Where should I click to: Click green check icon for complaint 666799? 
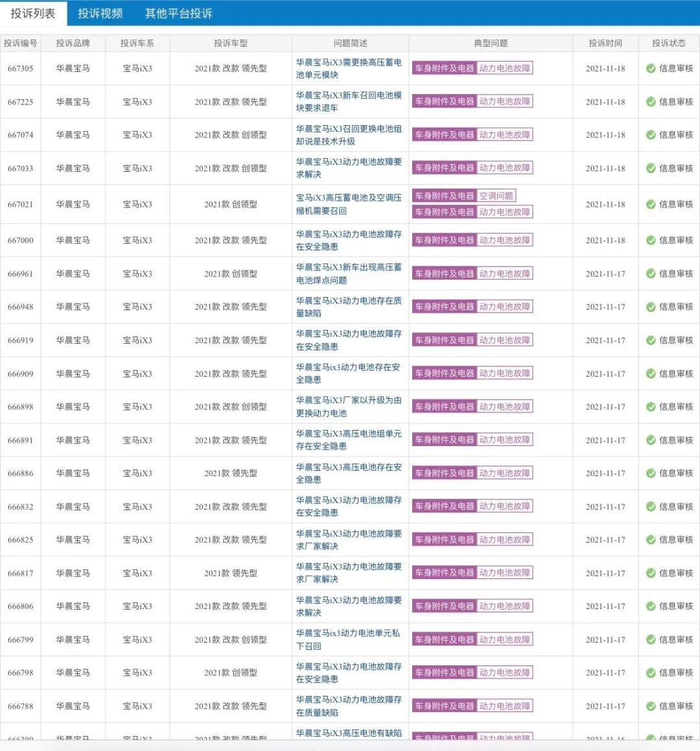pyautogui.click(x=651, y=639)
